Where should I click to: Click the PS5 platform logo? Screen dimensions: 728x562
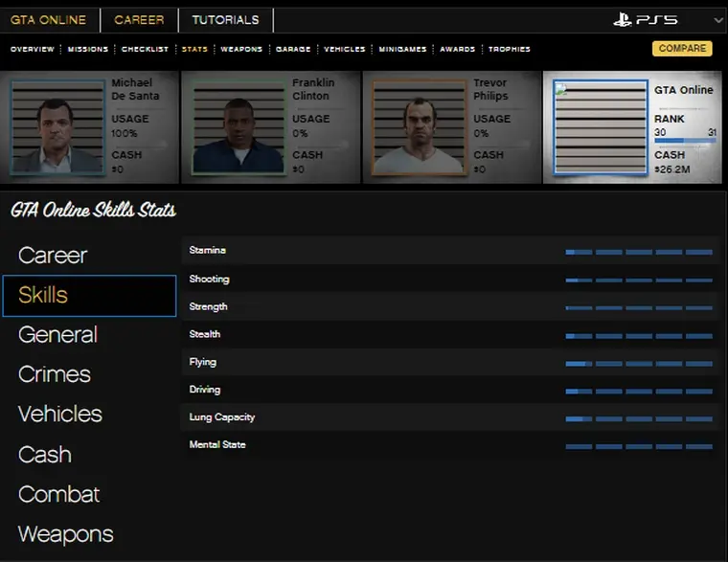pos(645,19)
